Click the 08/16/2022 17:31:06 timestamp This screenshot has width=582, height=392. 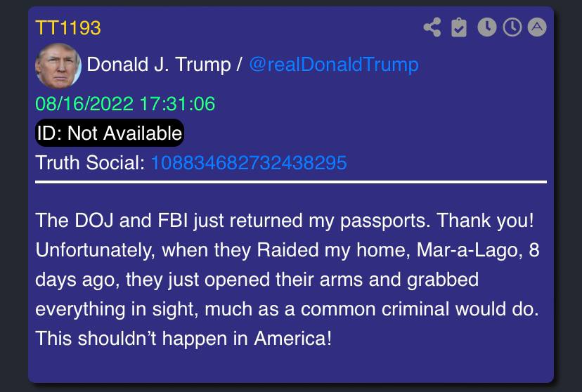click(125, 105)
